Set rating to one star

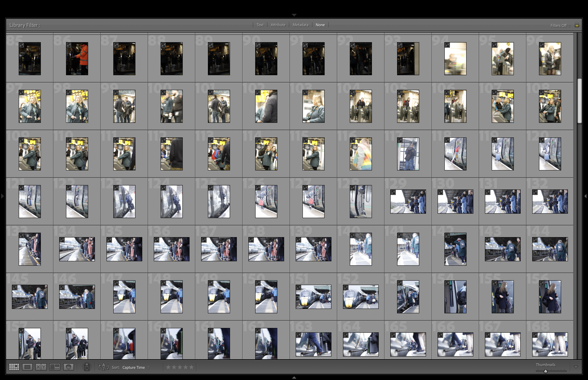pyautogui.click(x=168, y=367)
